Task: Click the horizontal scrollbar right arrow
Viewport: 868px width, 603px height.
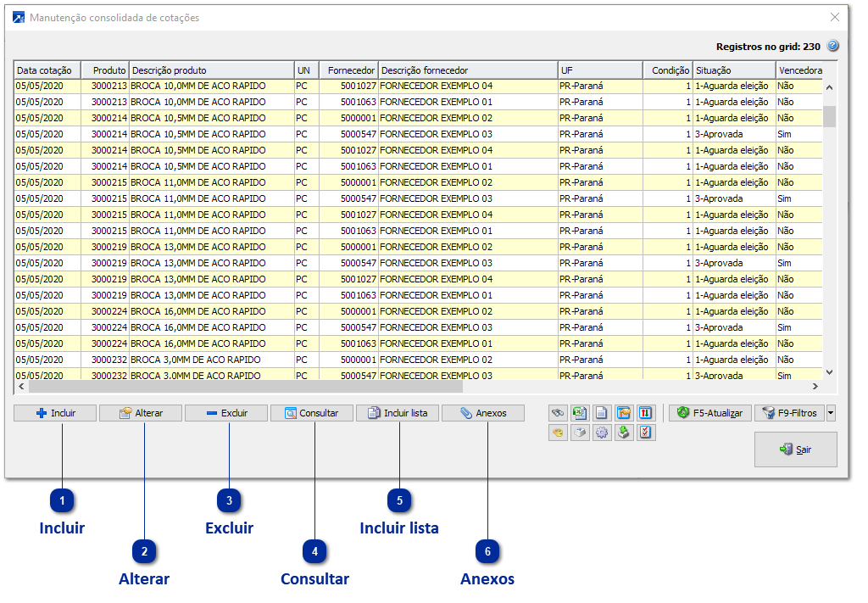Action: [x=815, y=387]
